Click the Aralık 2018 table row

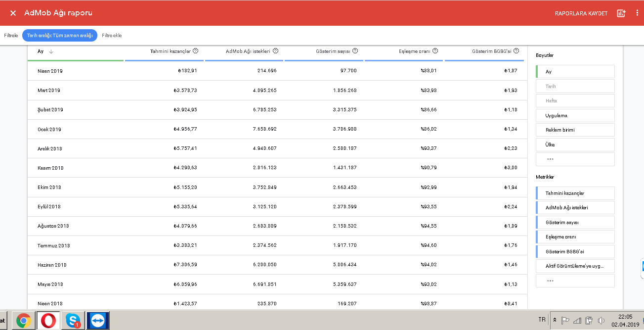coord(277,148)
